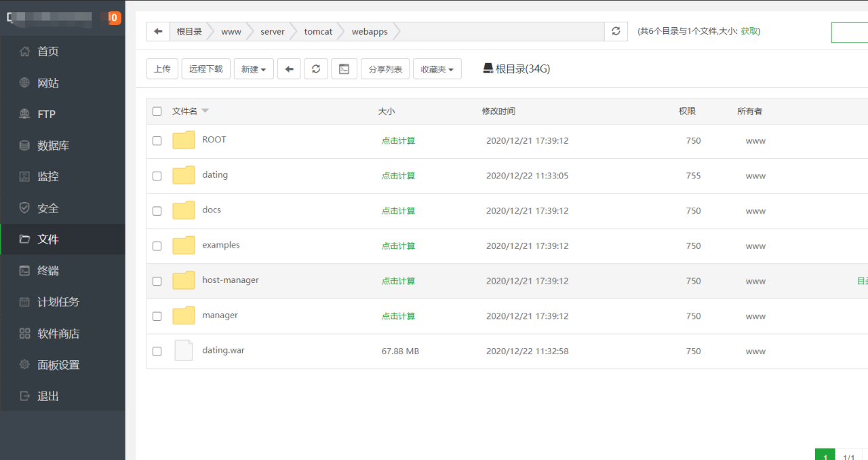Screen dimensions: 868x460
Task: Open the 收藏夹 dropdown
Action: coord(437,69)
